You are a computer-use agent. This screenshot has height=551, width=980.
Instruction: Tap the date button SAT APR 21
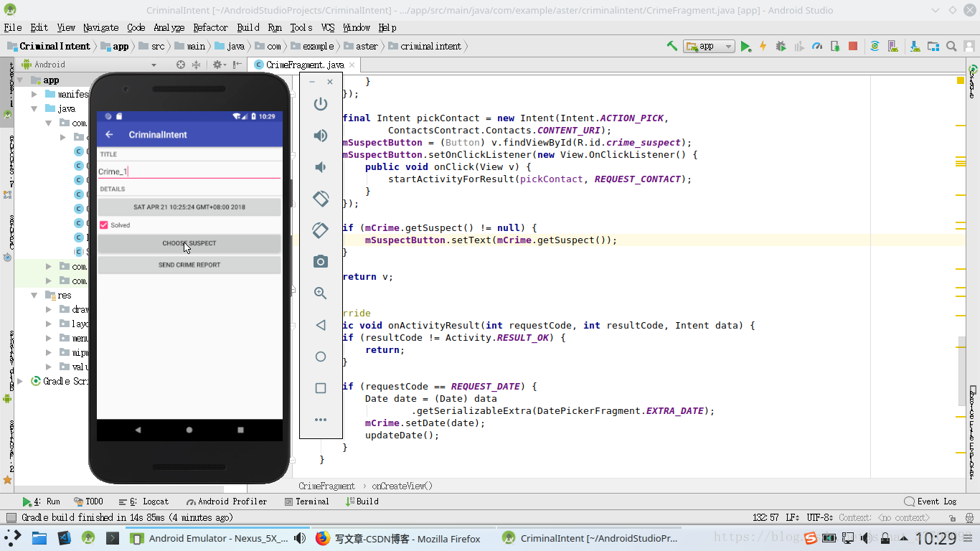point(189,207)
